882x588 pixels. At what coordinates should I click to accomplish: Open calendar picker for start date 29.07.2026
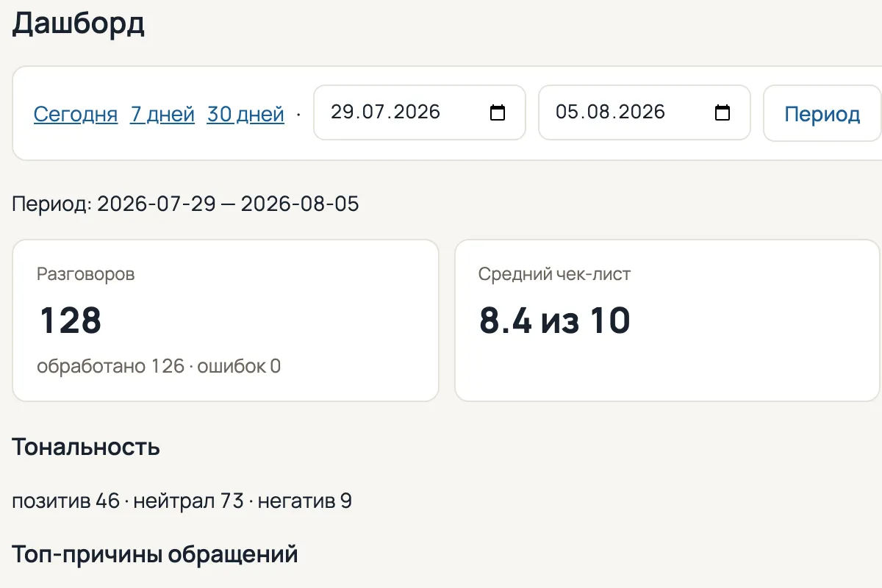(498, 112)
